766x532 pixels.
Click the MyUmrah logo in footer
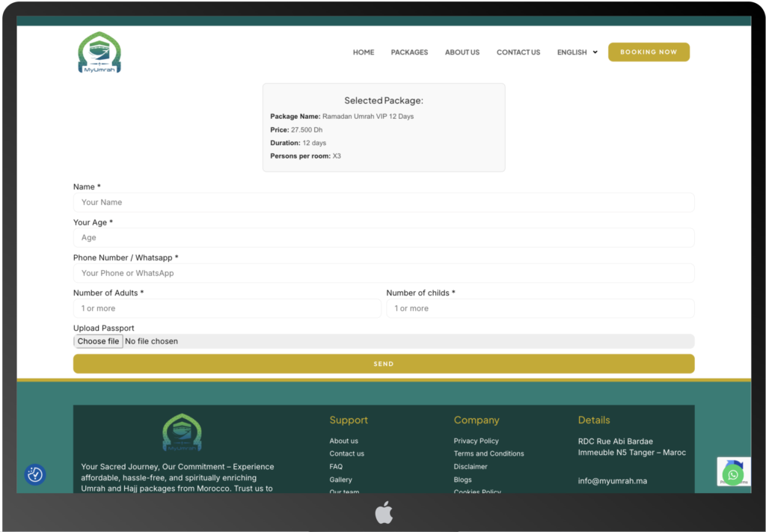pyautogui.click(x=182, y=432)
